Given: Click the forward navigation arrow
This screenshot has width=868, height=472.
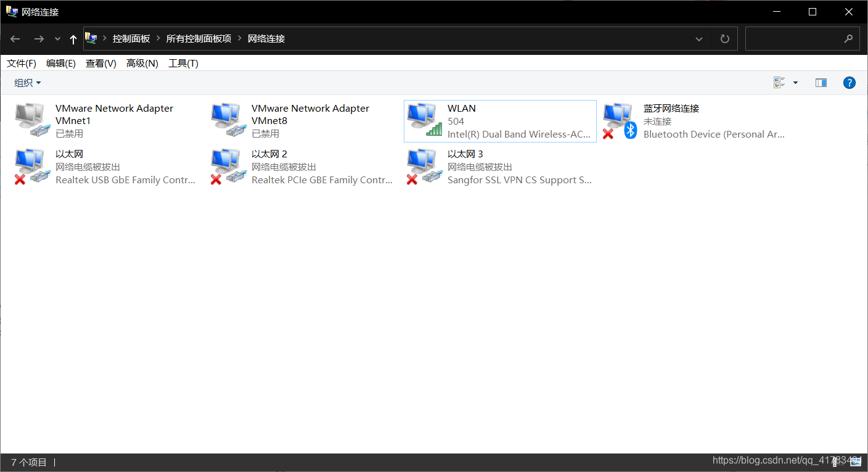Looking at the screenshot, I should [x=39, y=39].
